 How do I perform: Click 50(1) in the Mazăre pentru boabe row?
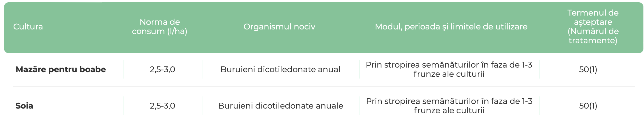(588, 70)
